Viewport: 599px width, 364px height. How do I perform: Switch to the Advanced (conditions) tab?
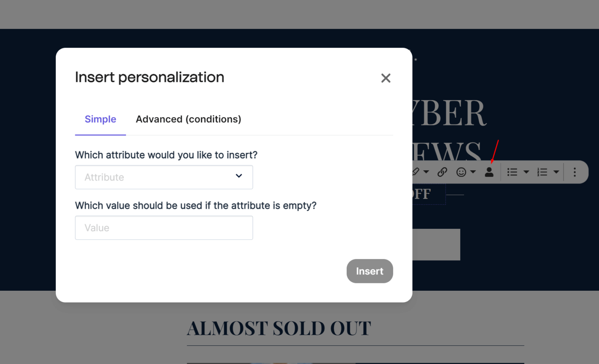click(188, 119)
